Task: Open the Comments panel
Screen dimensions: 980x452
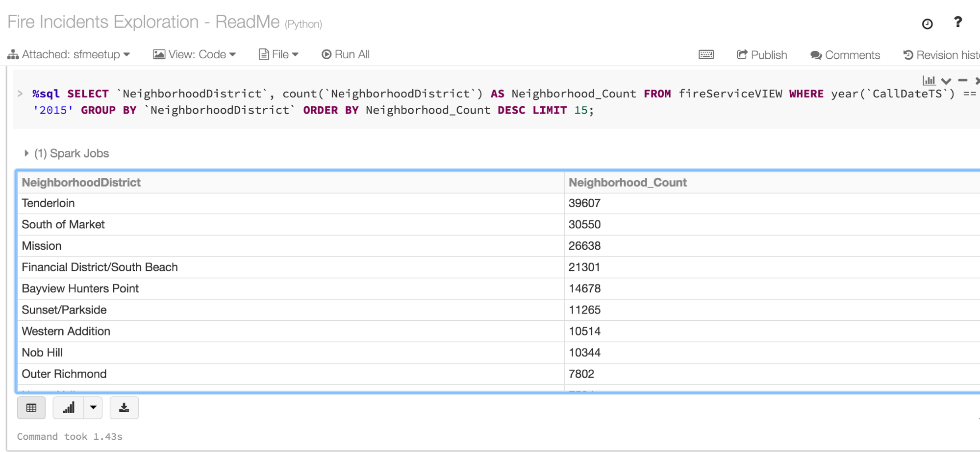Action: click(845, 55)
